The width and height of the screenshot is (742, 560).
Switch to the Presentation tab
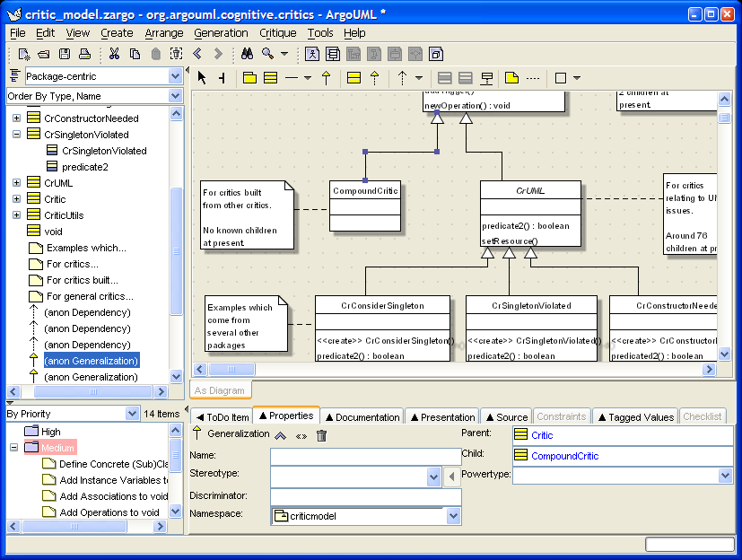[x=443, y=417]
